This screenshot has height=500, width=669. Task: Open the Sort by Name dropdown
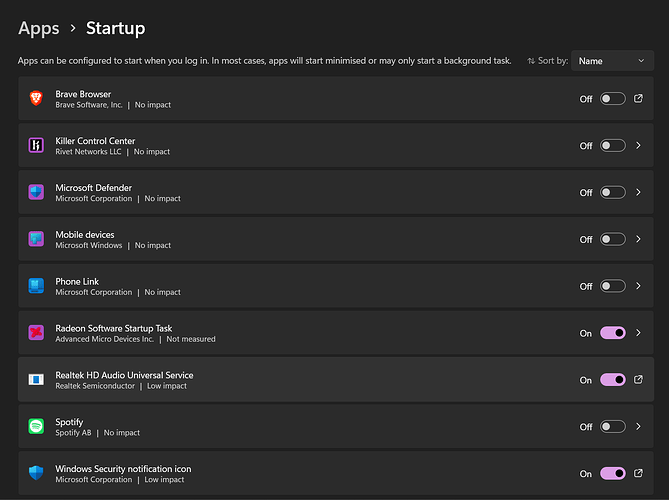[612, 61]
